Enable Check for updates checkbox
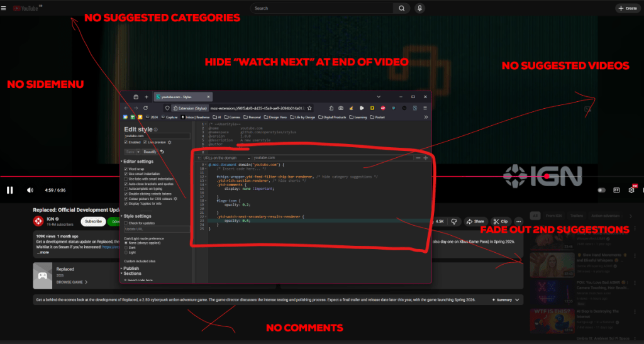This screenshot has height=344, width=644. click(x=126, y=223)
